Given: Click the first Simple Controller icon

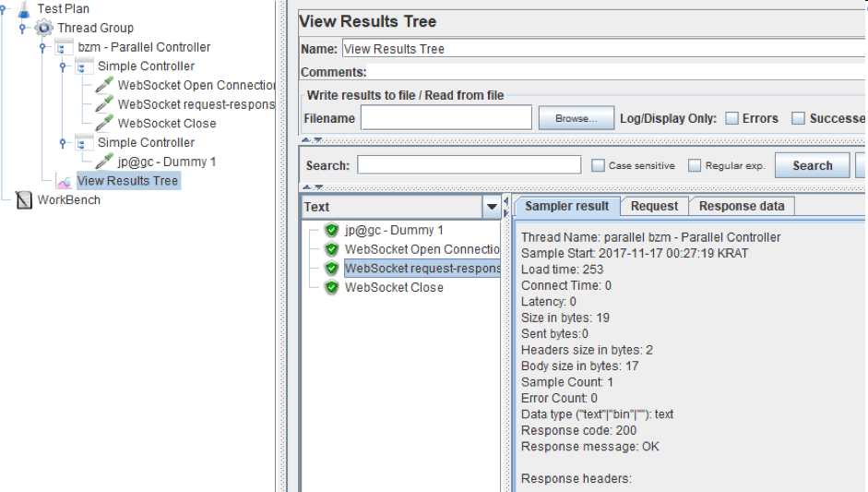Looking at the screenshot, I should click(x=84, y=66).
